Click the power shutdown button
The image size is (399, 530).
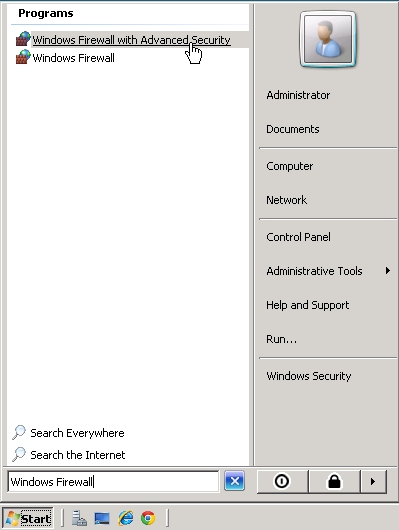[x=282, y=481]
